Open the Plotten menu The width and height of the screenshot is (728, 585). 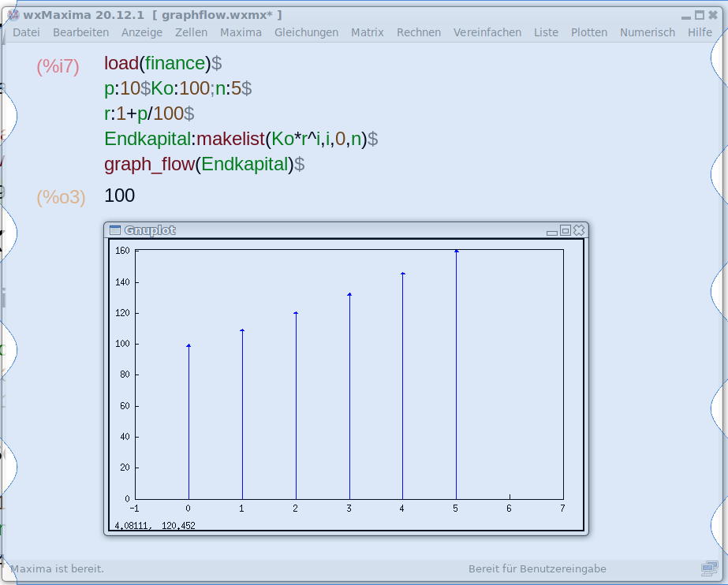588,32
